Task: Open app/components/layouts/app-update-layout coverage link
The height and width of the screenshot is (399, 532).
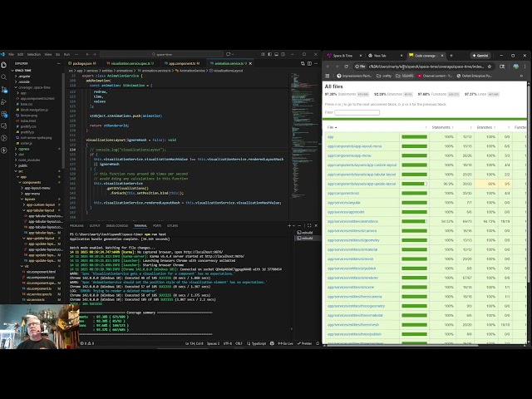Action: (x=362, y=184)
